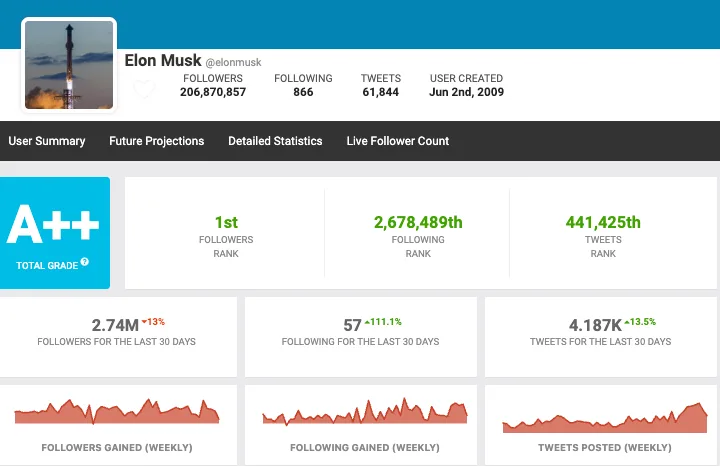Open the Future Projections tab

[x=157, y=141]
